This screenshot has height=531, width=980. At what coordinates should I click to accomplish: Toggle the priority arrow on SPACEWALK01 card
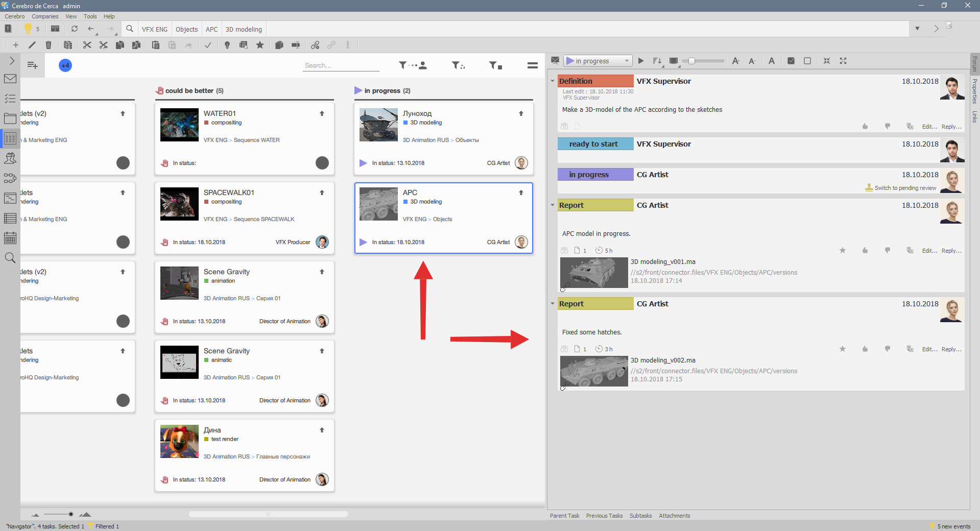click(322, 192)
